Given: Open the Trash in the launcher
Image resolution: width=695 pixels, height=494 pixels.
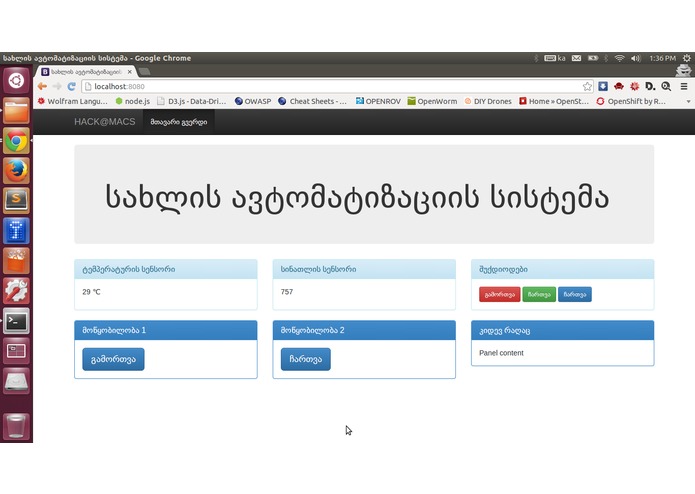Looking at the screenshot, I should (x=16, y=426).
